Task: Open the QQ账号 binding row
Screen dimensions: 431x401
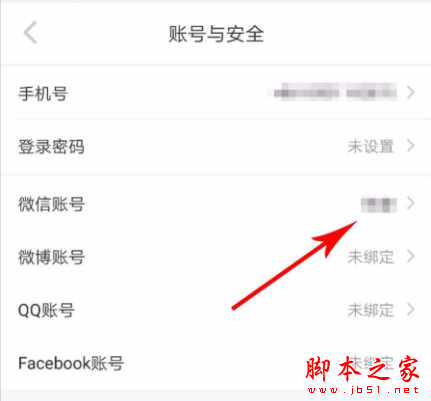Action: point(216,310)
